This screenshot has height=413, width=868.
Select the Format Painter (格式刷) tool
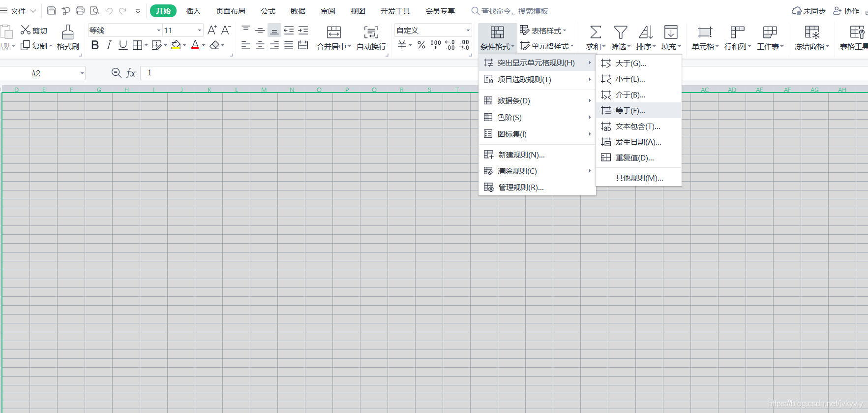pyautogui.click(x=68, y=37)
